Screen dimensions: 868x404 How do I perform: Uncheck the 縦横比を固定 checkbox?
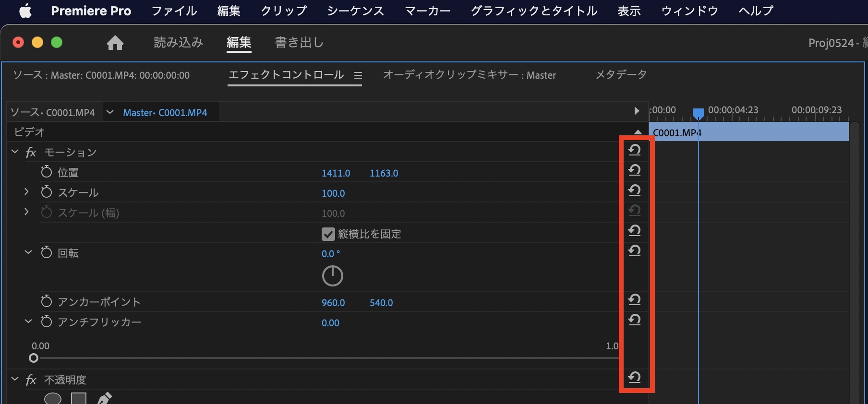[328, 234]
